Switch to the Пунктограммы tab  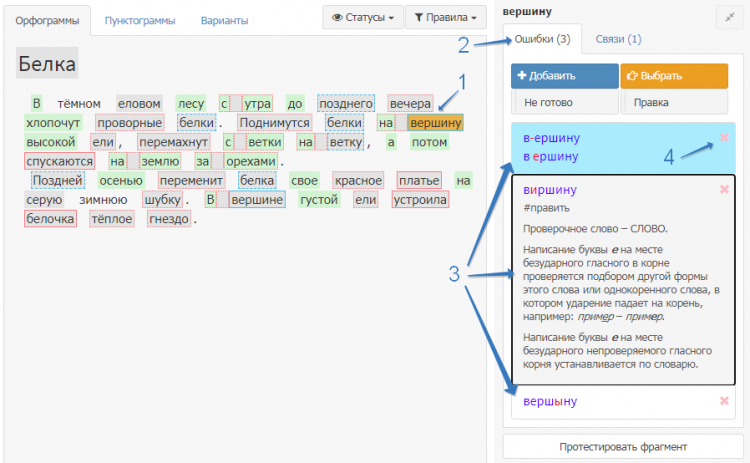(140, 20)
